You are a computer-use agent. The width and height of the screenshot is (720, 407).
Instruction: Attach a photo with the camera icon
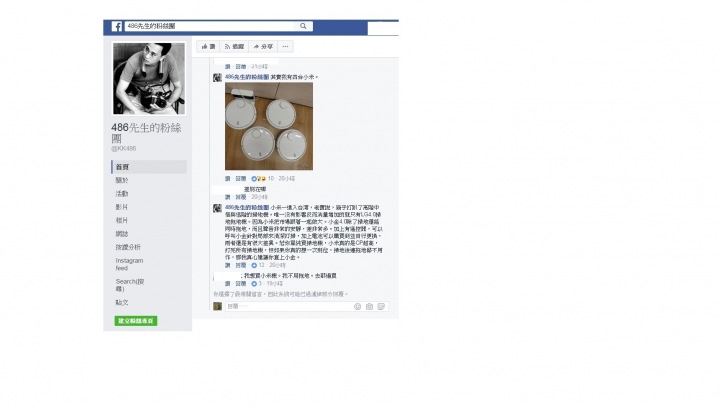tap(369, 306)
